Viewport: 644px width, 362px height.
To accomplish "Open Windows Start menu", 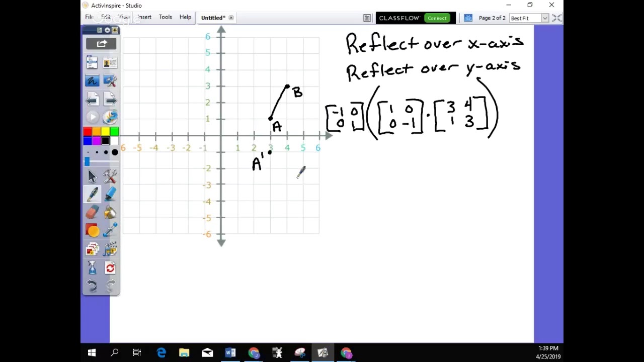I will pos(92,353).
